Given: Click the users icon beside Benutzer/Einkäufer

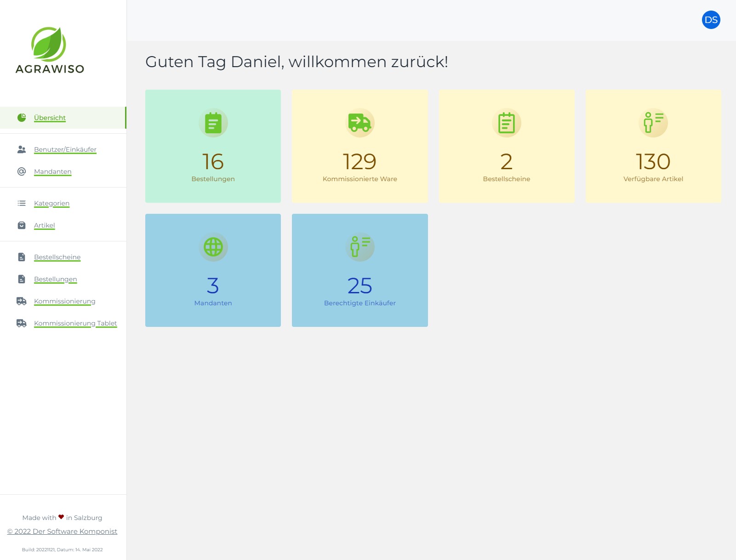Looking at the screenshot, I should click(x=22, y=149).
